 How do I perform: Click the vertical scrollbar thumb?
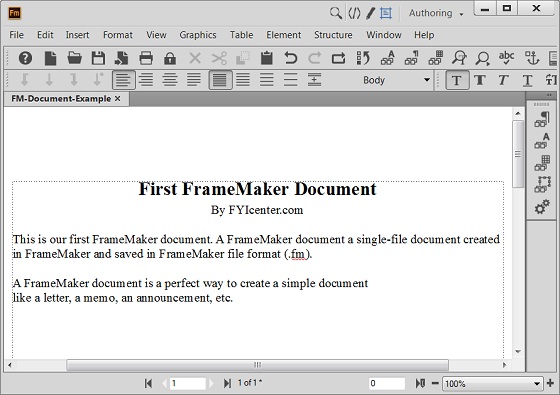[x=518, y=154]
